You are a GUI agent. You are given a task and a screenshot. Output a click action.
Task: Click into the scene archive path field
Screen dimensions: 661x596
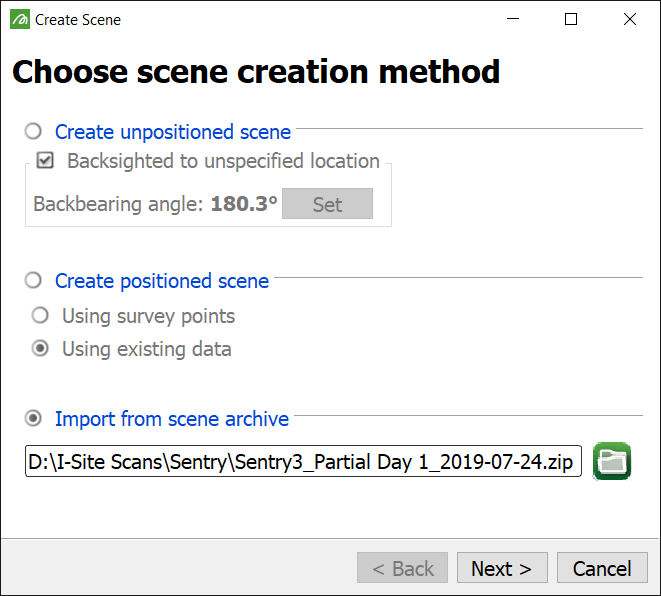303,461
